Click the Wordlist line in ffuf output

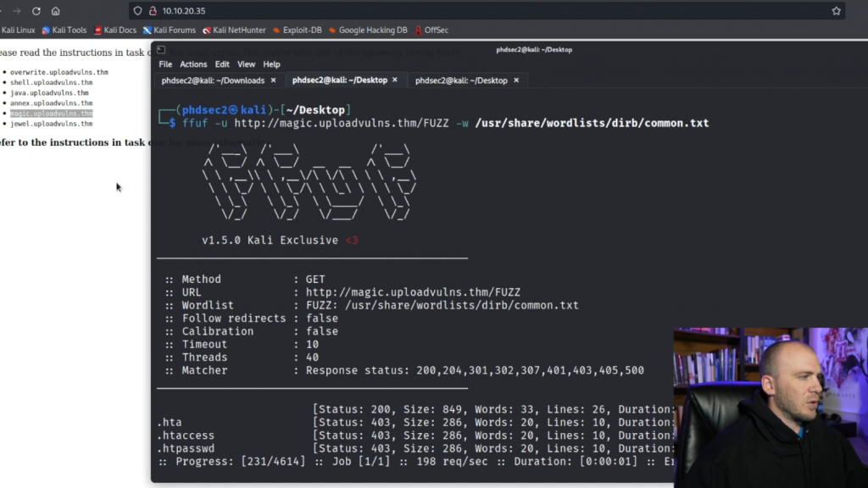(x=371, y=305)
